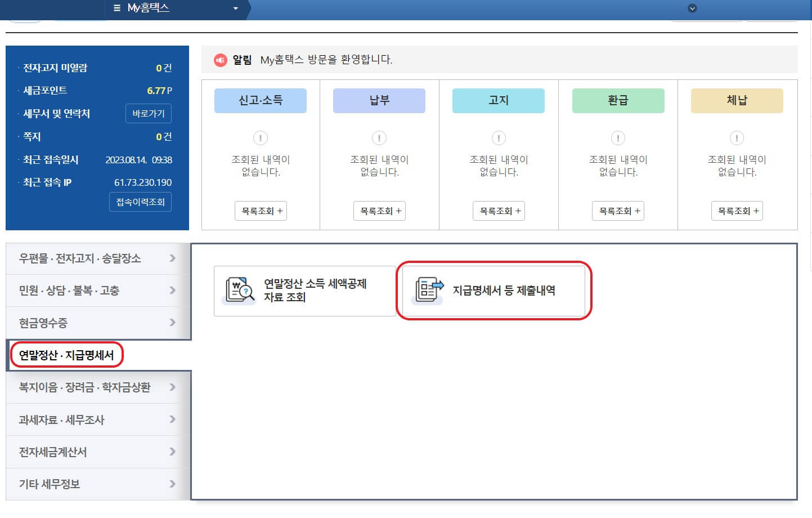Click 목록조회 + under 체납
The height and width of the screenshot is (518, 812).
tap(737, 211)
